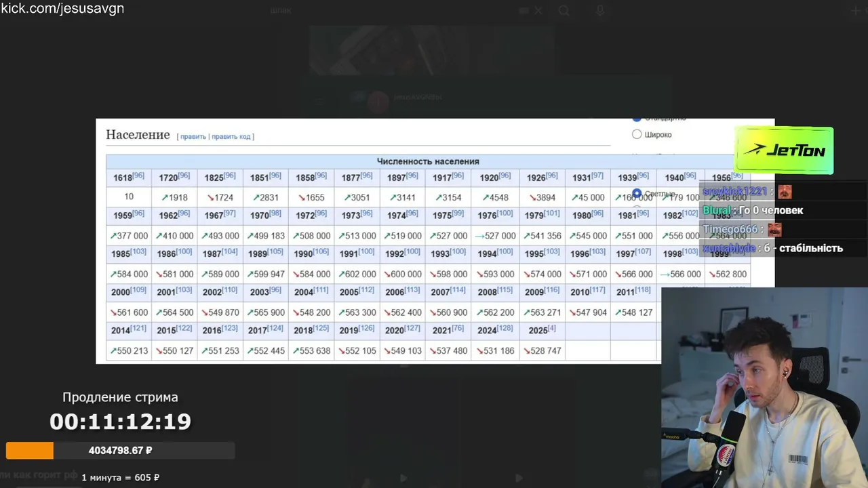Open reference [99] next to year 1975
868x488 pixels.
458,213
